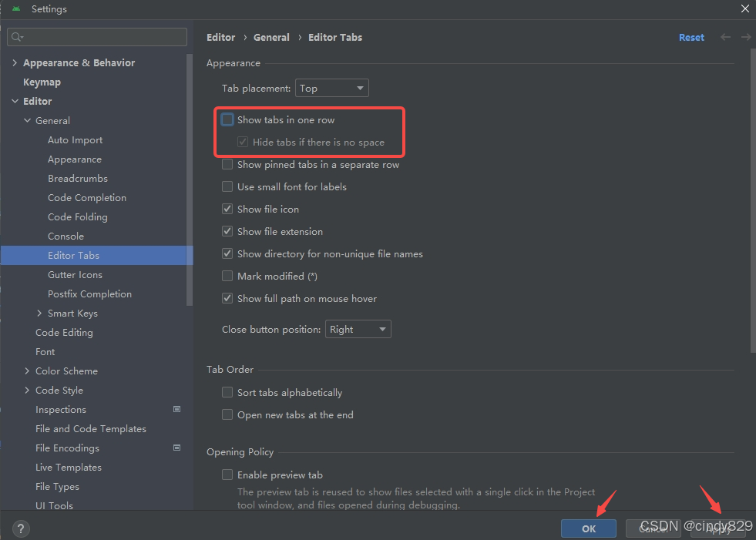The height and width of the screenshot is (540, 756).
Task: Select Postfix Completion item
Action: [x=89, y=294]
